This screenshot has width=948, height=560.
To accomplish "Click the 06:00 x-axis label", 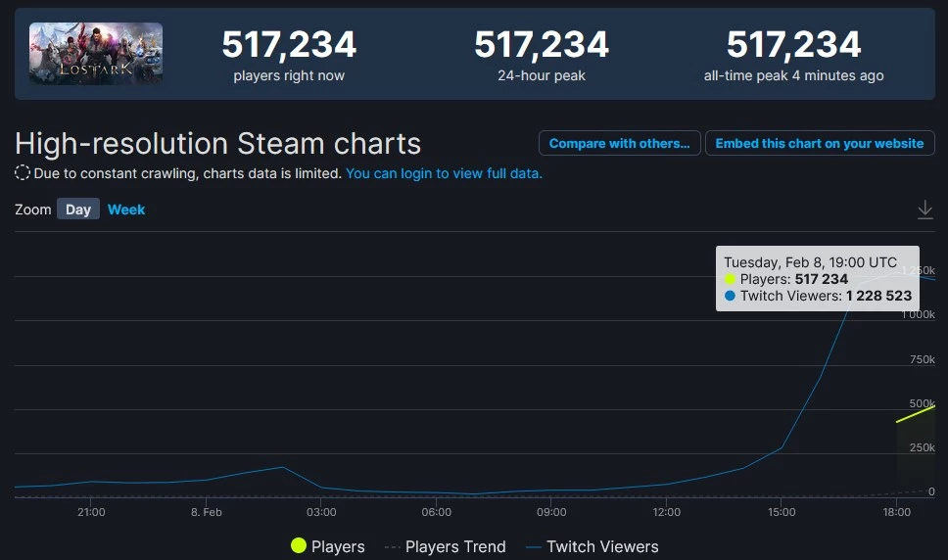I will point(437,512).
